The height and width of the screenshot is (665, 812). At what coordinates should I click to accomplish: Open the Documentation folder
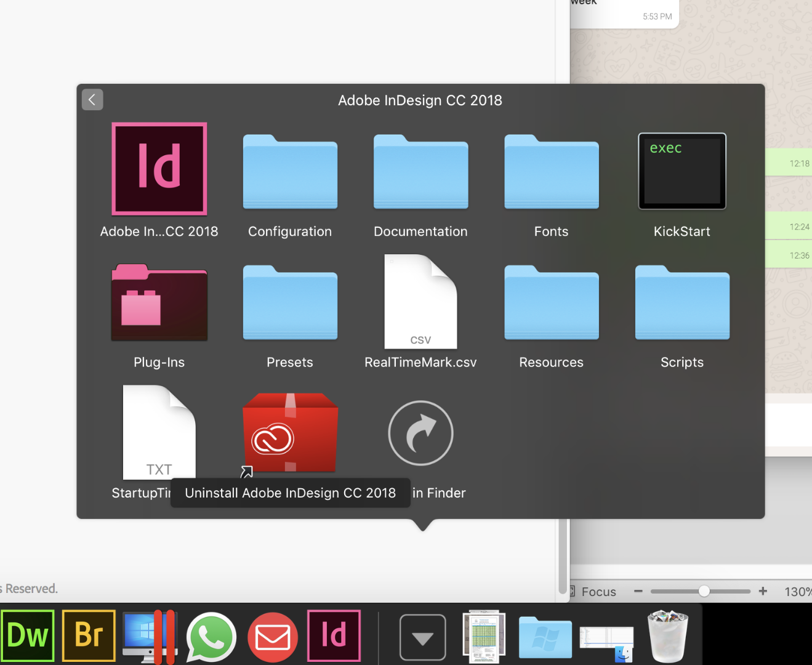tap(420, 172)
